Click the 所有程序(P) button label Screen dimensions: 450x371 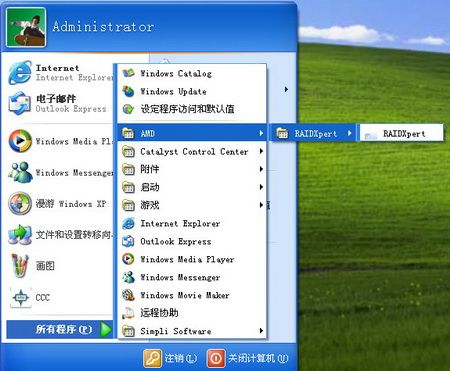pyautogui.click(x=64, y=329)
